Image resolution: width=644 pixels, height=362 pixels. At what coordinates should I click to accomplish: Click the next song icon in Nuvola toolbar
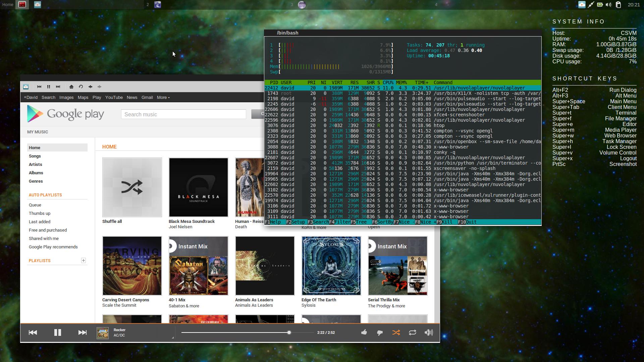tap(58, 87)
